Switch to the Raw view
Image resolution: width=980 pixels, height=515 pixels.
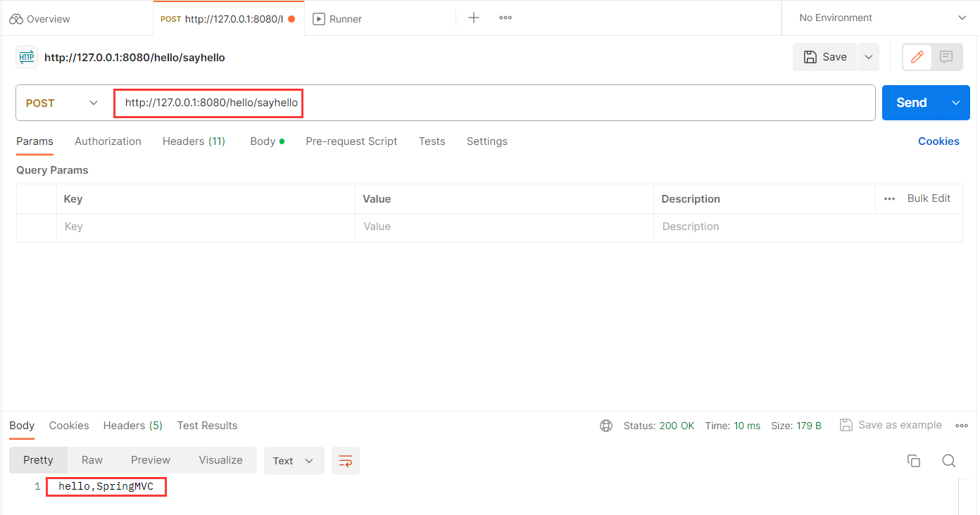pyautogui.click(x=92, y=460)
